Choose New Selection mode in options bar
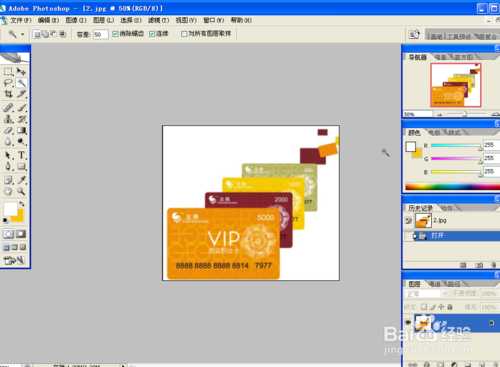Image resolution: width=500 pixels, height=367 pixels. [x=37, y=34]
